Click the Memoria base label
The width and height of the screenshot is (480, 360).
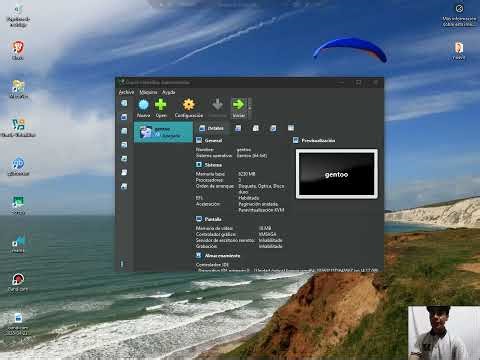point(210,174)
